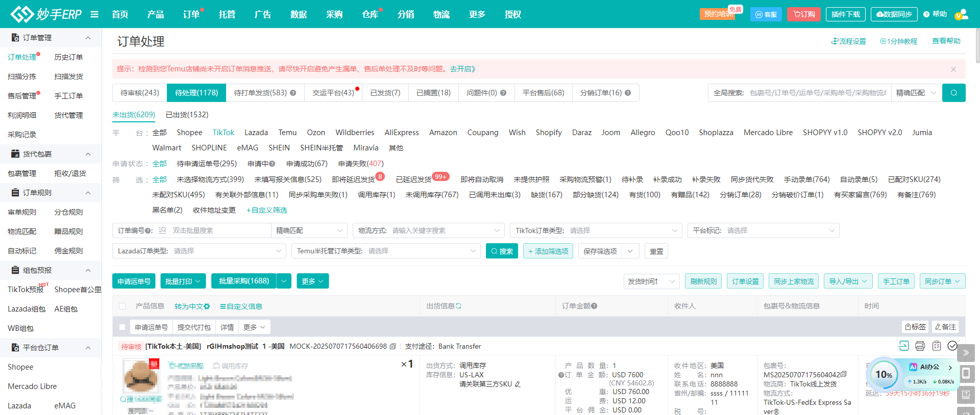Click the 申请运单号 teal batch button
Screen dimensions: 980x415
coord(134,281)
